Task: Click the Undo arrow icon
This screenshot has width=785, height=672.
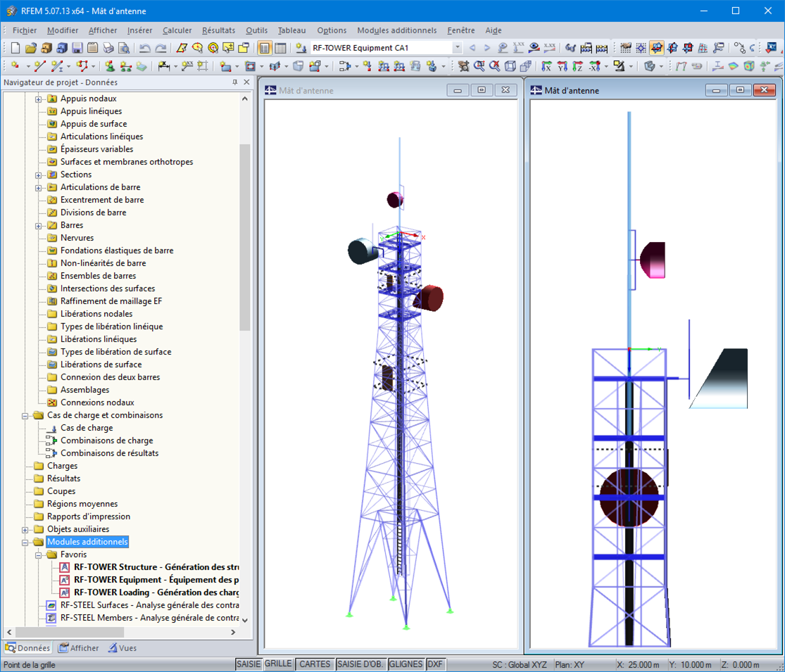Action: pos(144,48)
